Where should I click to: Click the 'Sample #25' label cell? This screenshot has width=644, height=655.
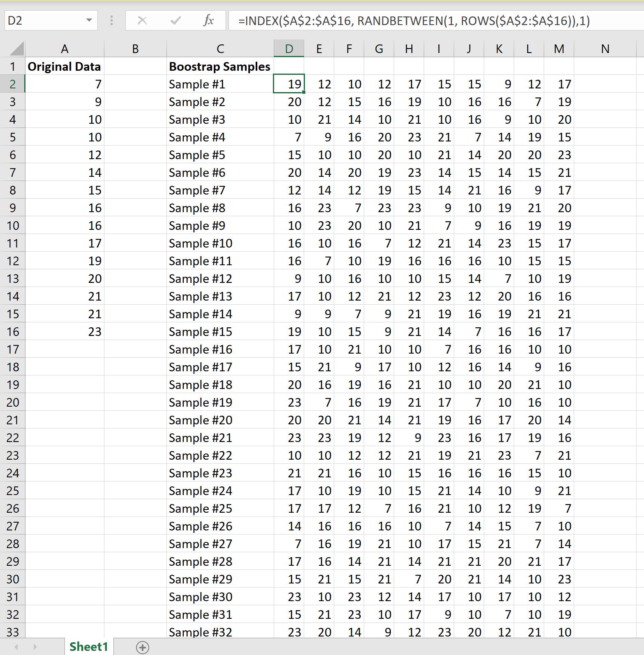[220, 508]
